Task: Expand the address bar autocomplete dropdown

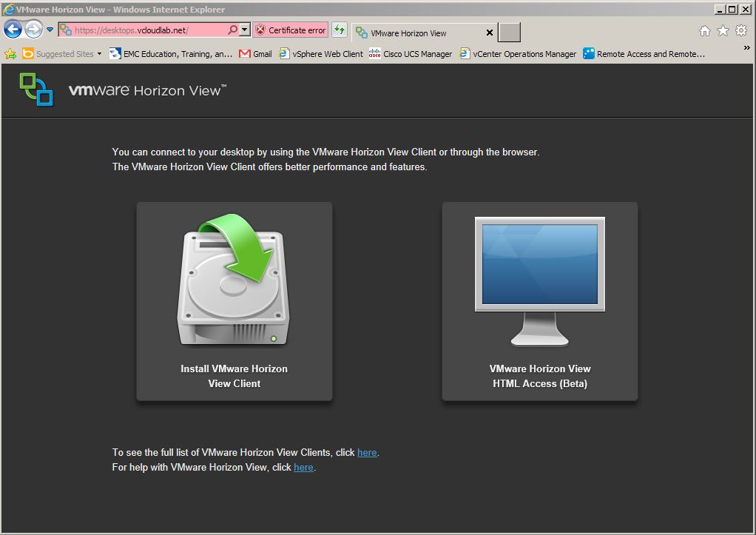Action: point(245,30)
